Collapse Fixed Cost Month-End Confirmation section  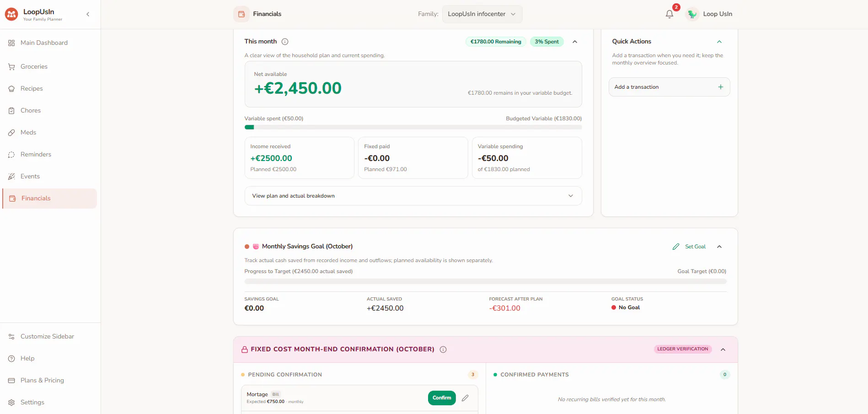click(723, 349)
